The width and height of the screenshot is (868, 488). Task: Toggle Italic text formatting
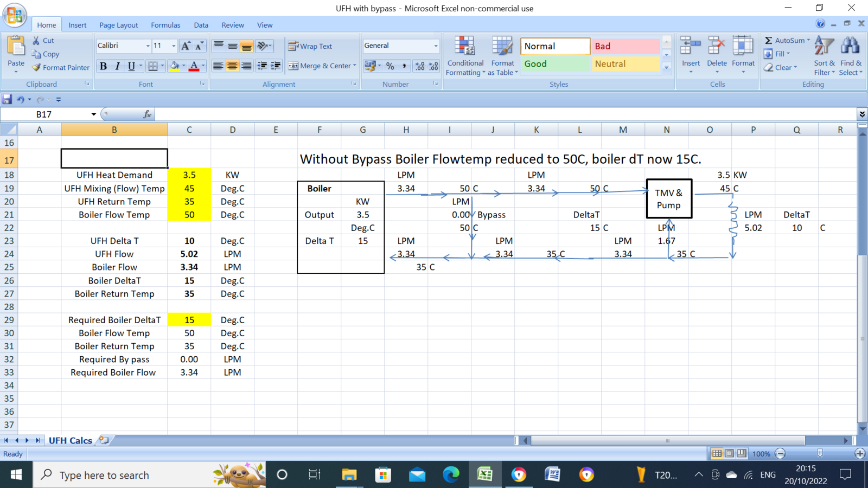pyautogui.click(x=117, y=66)
